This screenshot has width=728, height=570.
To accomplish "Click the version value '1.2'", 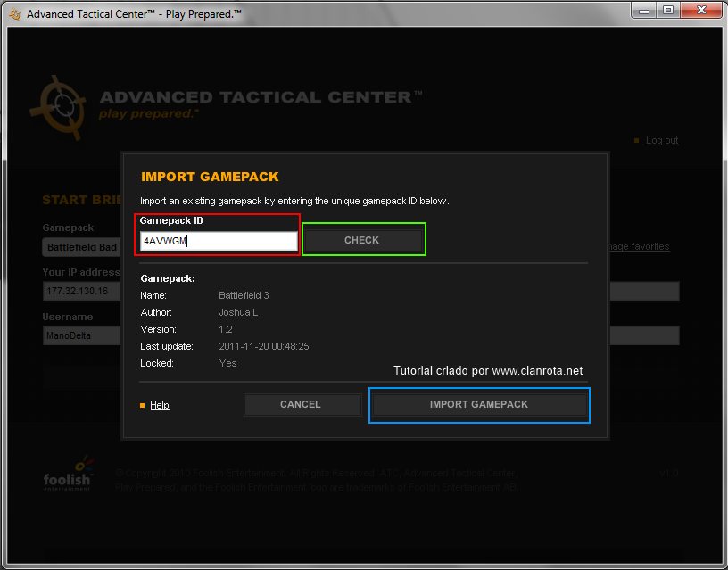I will [x=226, y=329].
